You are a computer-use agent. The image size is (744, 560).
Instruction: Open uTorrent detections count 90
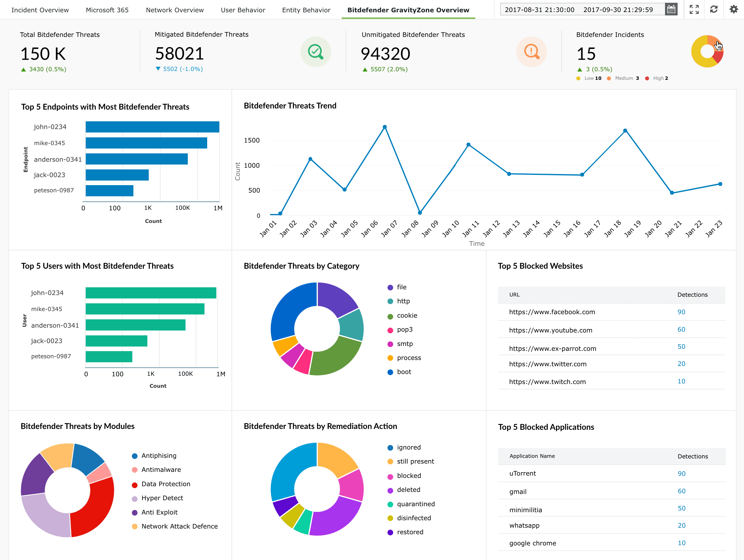coord(681,474)
